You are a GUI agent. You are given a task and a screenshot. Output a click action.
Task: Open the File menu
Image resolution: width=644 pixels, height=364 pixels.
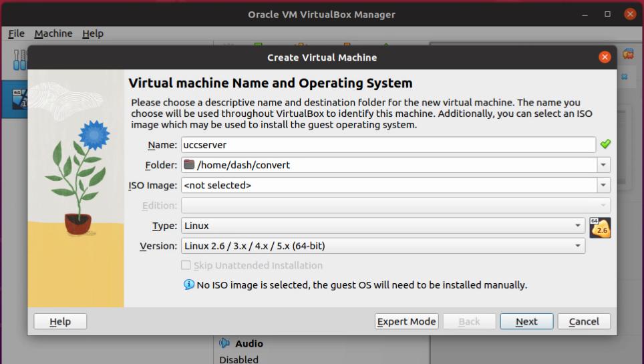click(16, 33)
